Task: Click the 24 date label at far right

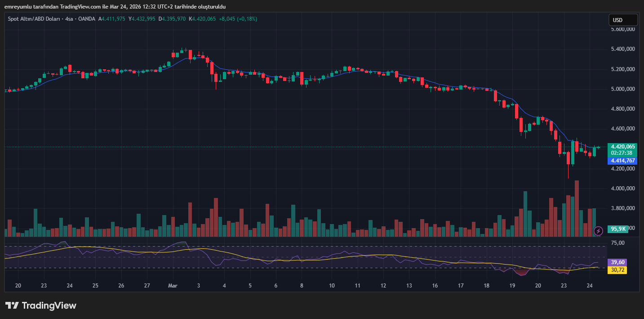Action: point(590,286)
